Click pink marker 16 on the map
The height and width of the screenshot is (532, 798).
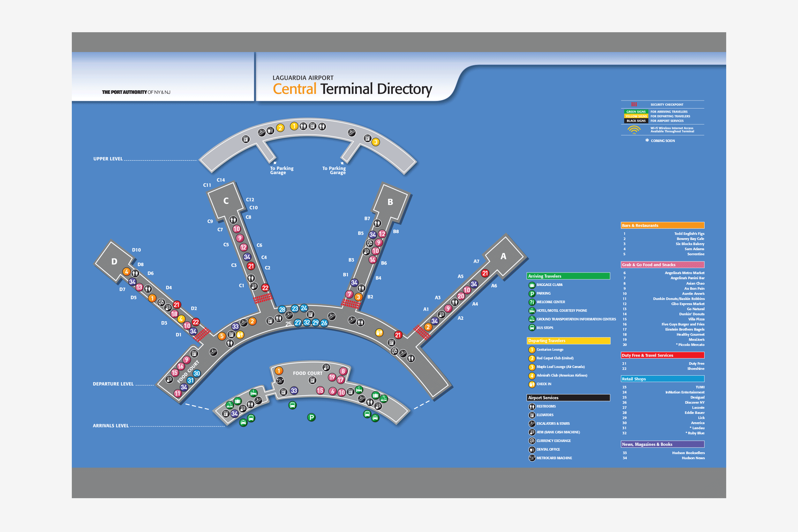coord(180,366)
